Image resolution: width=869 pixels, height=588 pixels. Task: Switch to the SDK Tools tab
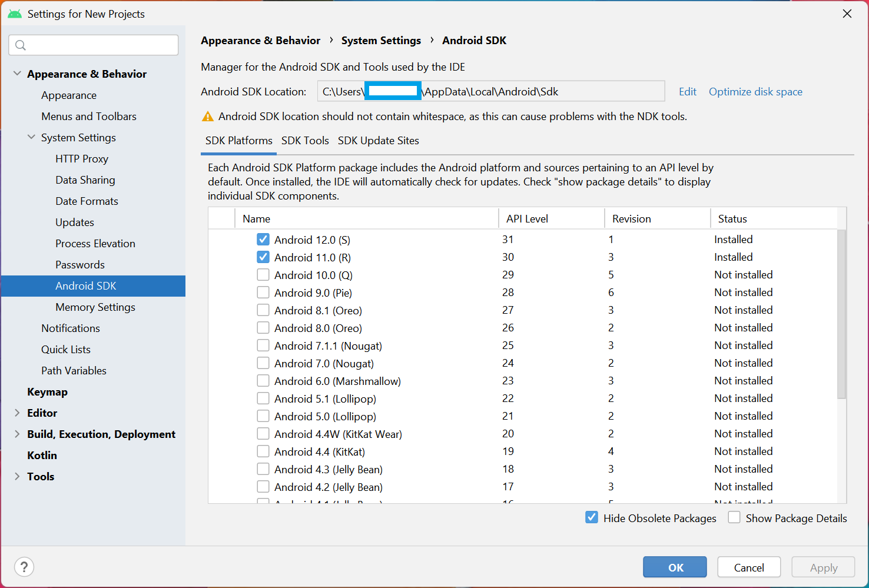pos(305,141)
